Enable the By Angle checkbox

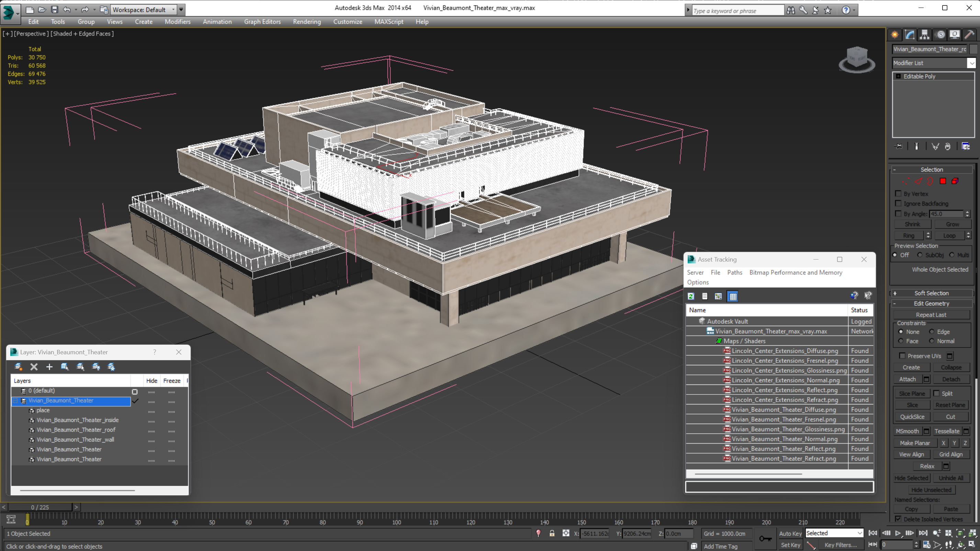(899, 214)
